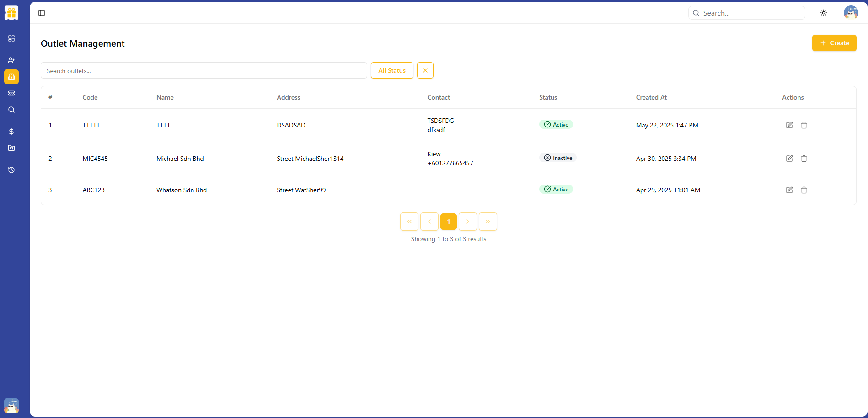Switch theme using the sun icon
Viewport: 868px width, 418px height.
point(823,13)
